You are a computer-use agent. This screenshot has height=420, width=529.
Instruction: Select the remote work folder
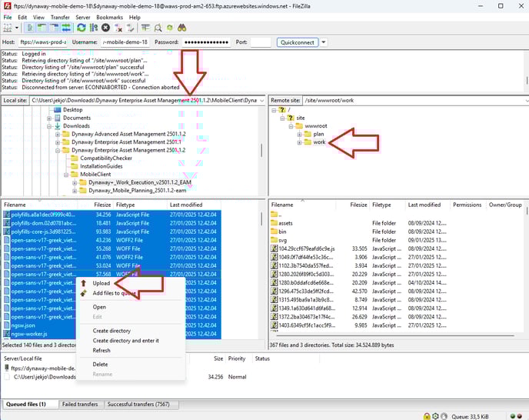[314, 142]
